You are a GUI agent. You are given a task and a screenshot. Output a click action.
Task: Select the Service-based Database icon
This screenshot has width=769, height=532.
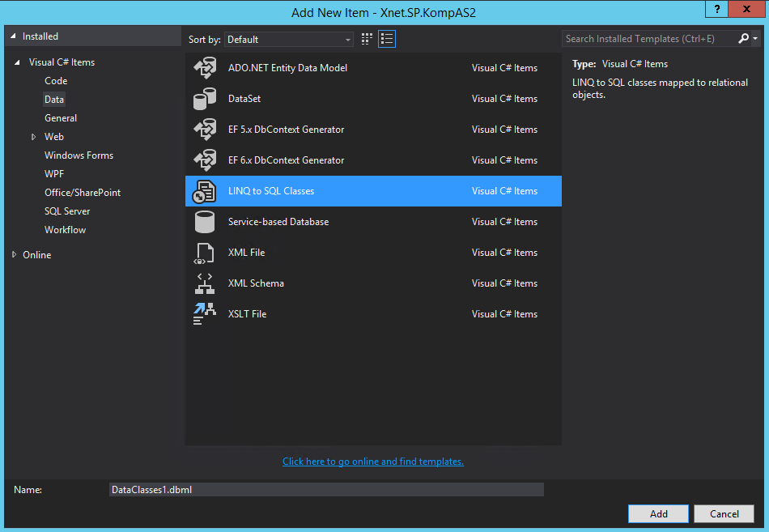(x=204, y=222)
